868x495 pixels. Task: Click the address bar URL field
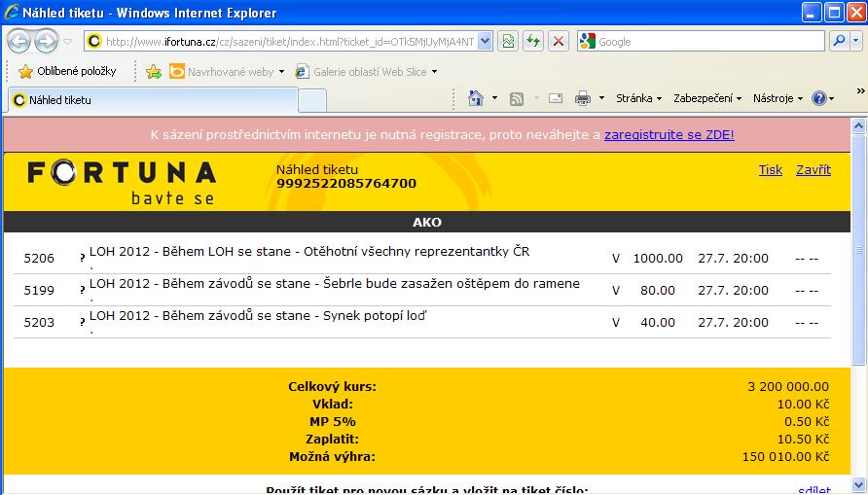(288, 42)
